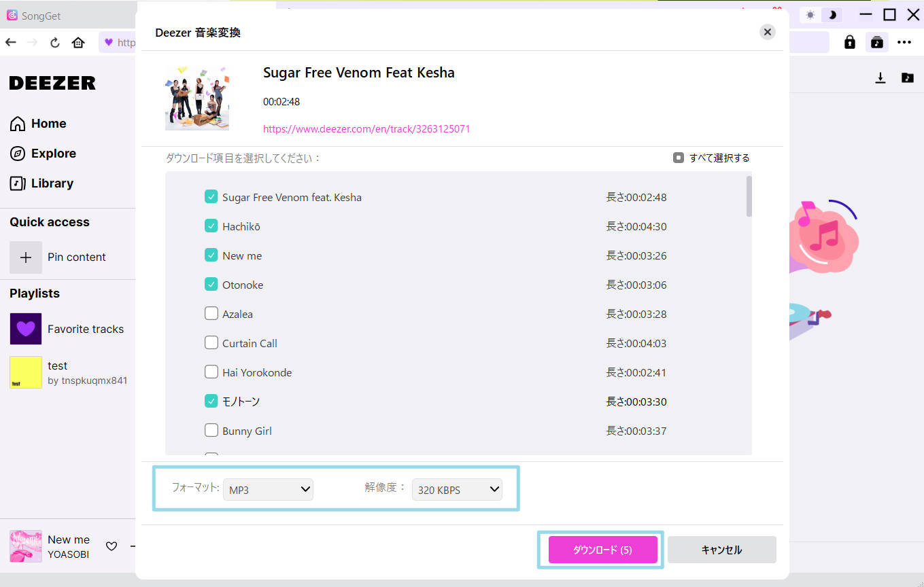Click the Quick access heading
The height and width of the screenshot is (587, 924).
(50, 222)
